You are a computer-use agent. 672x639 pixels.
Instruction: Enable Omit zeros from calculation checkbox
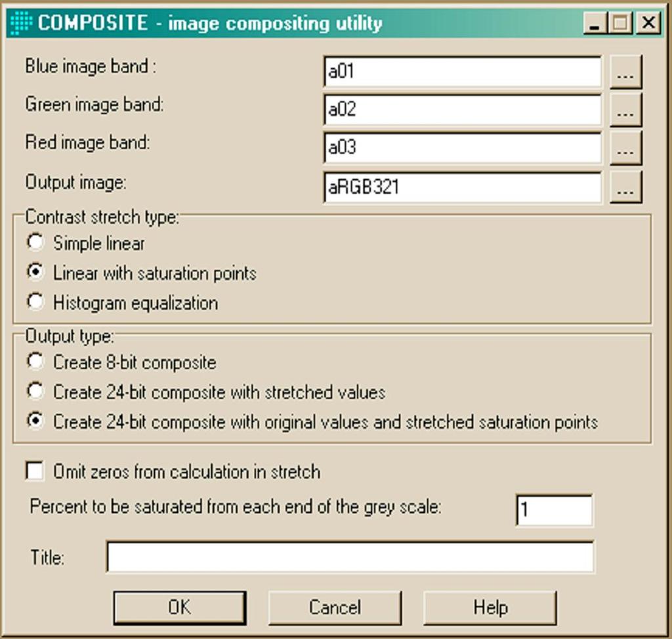click(35, 471)
